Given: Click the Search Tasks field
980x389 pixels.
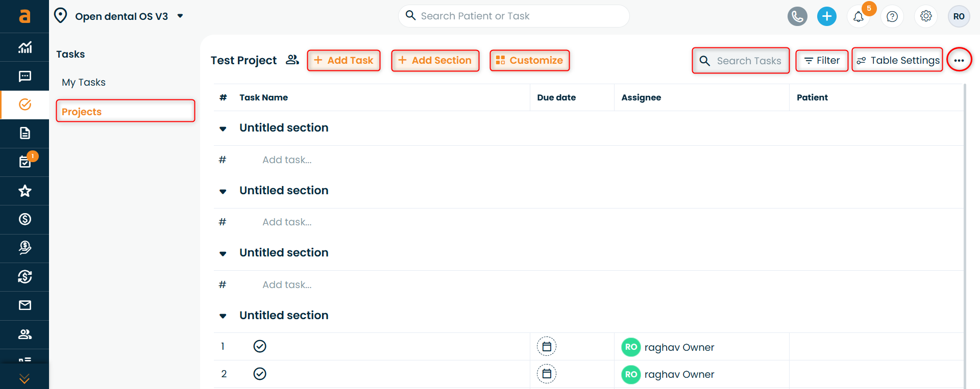Looking at the screenshot, I should [741, 61].
